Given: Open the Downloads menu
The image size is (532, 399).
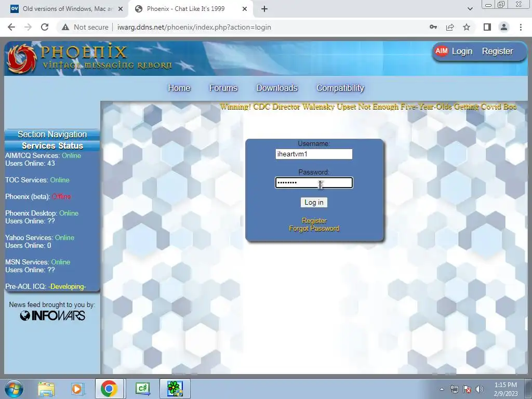Looking at the screenshot, I should [x=277, y=88].
